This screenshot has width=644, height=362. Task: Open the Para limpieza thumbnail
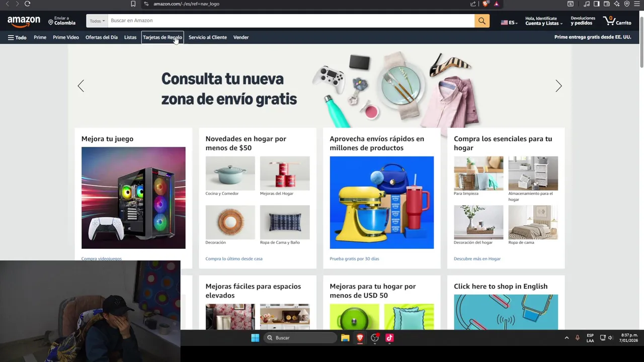pos(478,173)
